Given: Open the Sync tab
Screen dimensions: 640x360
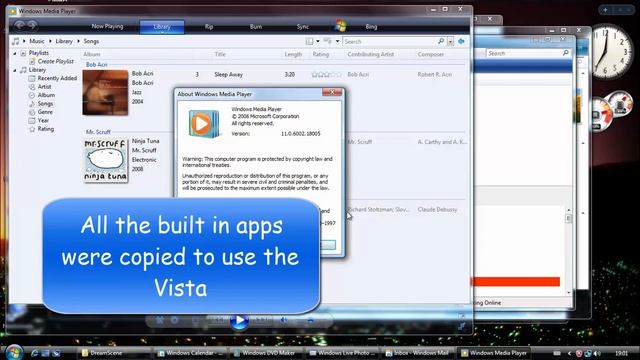Looking at the screenshot, I should point(303,27).
